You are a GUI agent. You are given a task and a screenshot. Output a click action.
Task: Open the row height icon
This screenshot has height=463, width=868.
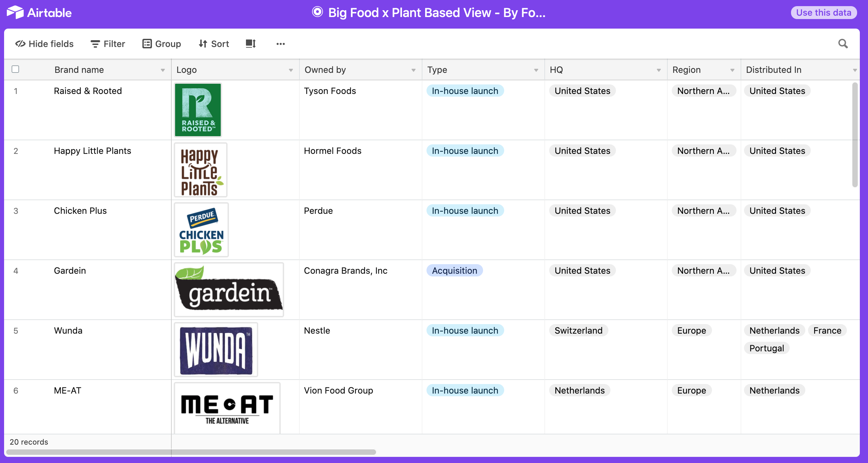251,44
